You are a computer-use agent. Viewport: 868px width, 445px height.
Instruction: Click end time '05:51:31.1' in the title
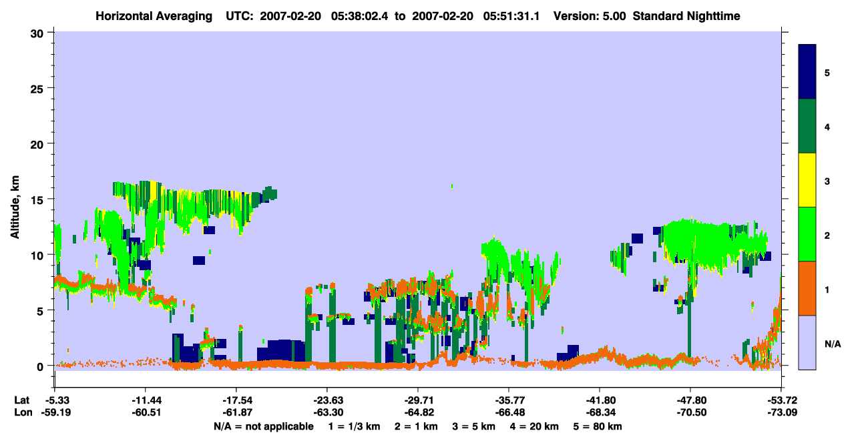511,16
